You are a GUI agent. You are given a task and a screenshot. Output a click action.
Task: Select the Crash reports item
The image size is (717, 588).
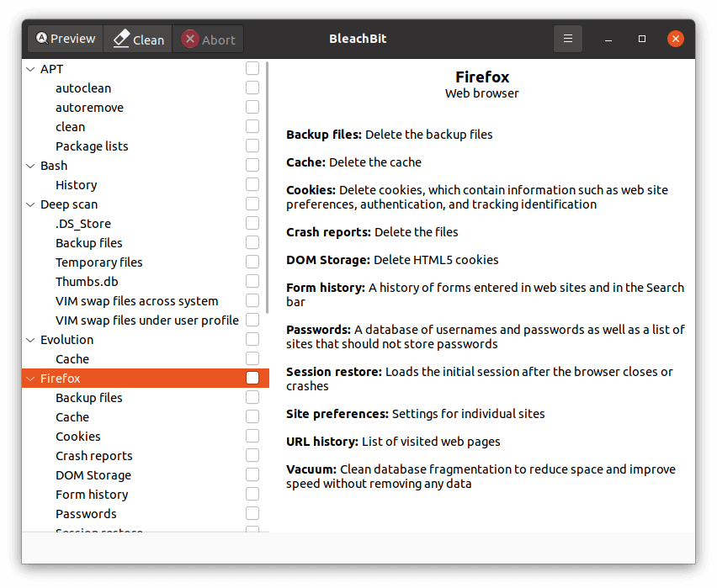click(x=146, y=456)
